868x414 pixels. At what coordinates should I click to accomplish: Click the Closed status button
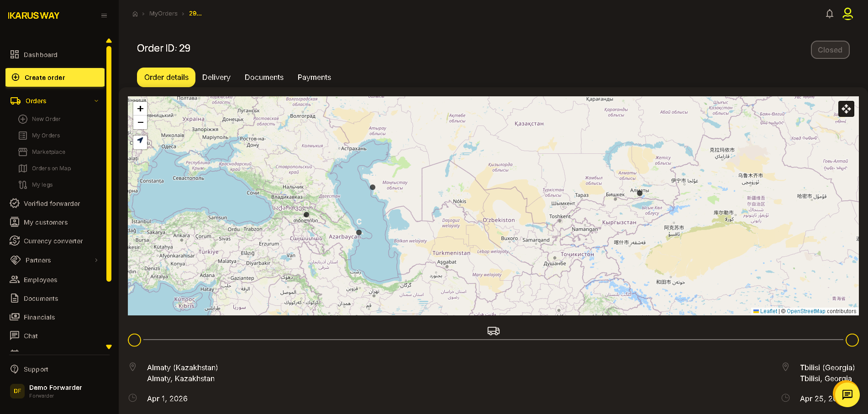pos(830,50)
